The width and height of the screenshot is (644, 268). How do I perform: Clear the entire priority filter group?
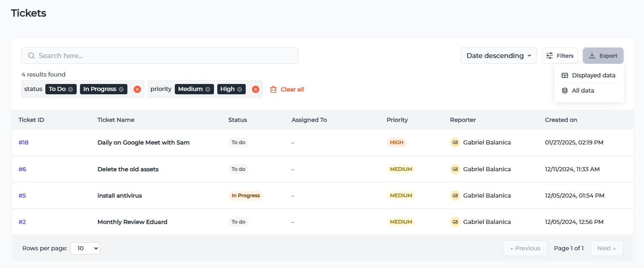[256, 89]
